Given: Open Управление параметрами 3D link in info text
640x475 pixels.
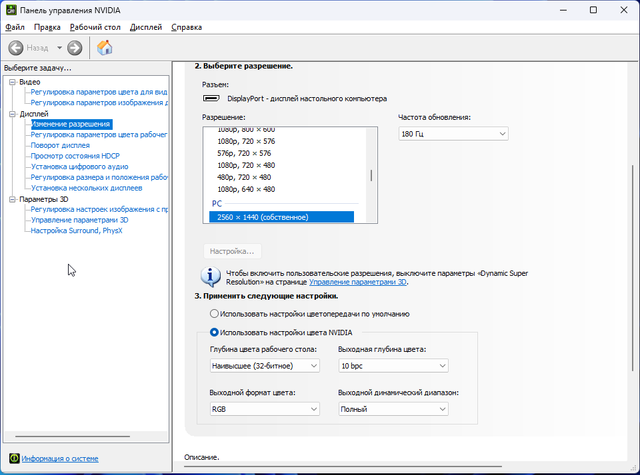Looking at the screenshot, I should click(358, 282).
